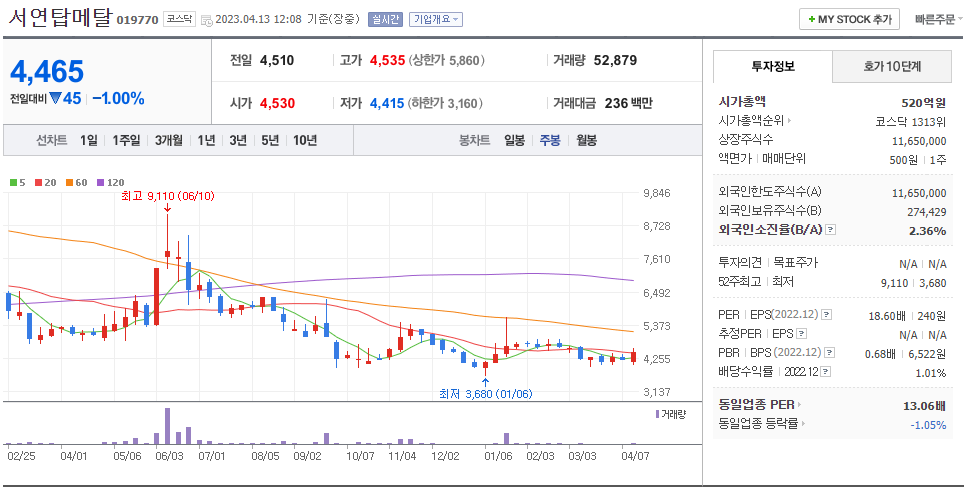Click the 시가총액순위 link
This screenshot has height=487, width=969.
(x=751, y=121)
